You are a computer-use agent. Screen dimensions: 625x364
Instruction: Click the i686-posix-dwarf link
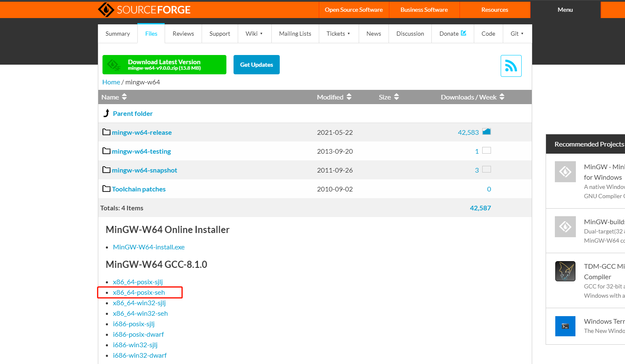(138, 334)
